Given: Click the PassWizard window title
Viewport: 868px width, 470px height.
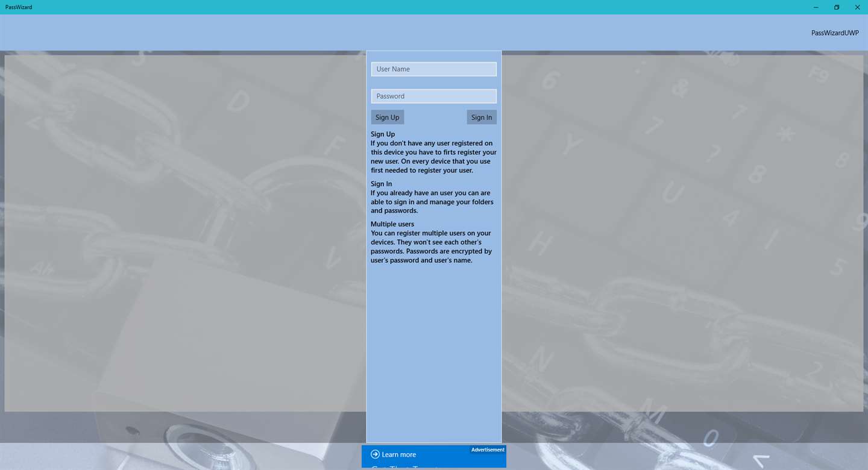Looking at the screenshot, I should 19,7.
